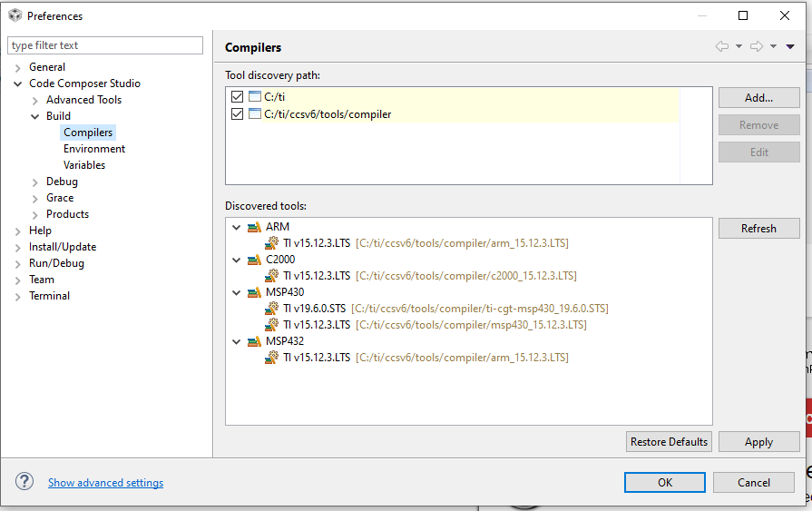The height and width of the screenshot is (511, 812).
Task: Open the view menu dropdown triangle
Action: pyautogui.click(x=790, y=46)
